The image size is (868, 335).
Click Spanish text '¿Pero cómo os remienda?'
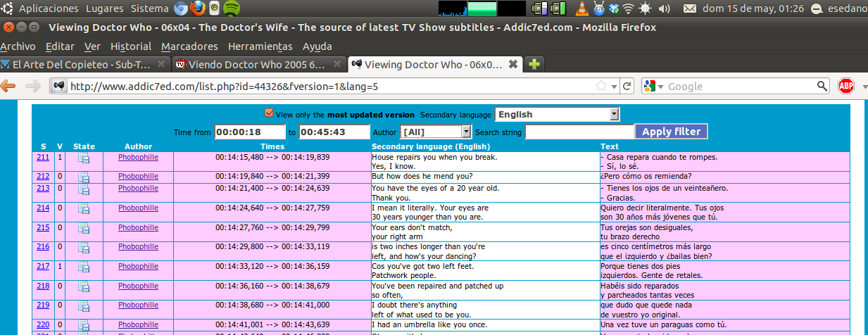(x=646, y=176)
